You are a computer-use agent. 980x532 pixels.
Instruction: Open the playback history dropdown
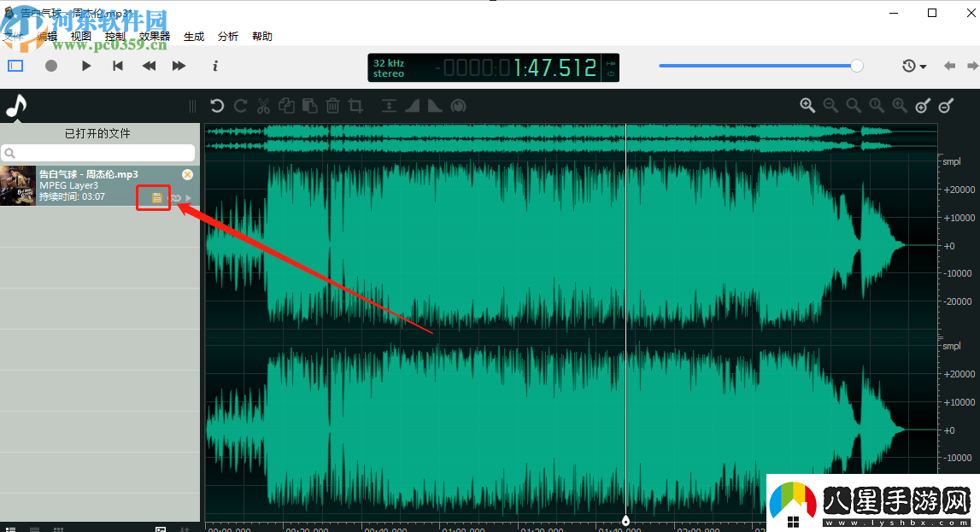914,66
